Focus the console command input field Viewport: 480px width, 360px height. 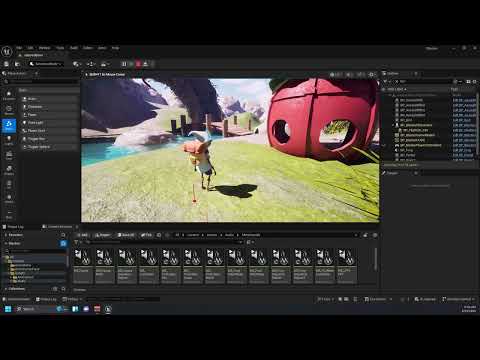[122, 299]
